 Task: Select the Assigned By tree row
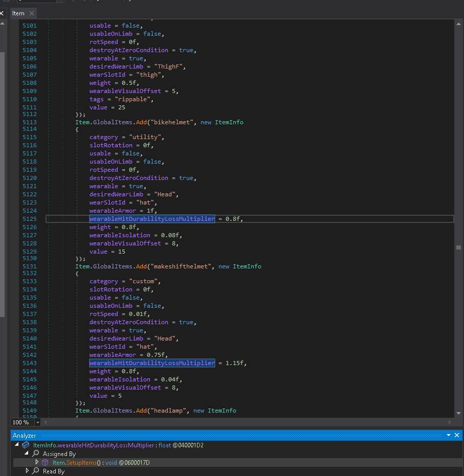point(59,454)
